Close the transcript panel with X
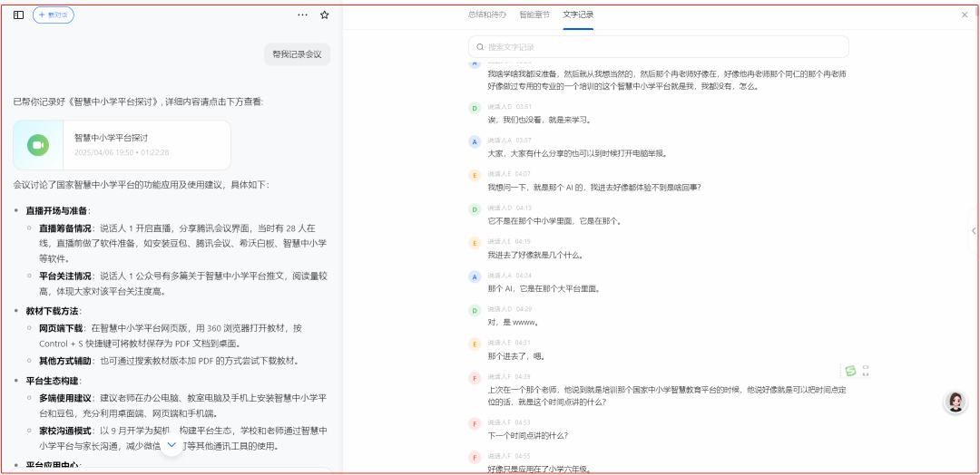 [965, 15]
